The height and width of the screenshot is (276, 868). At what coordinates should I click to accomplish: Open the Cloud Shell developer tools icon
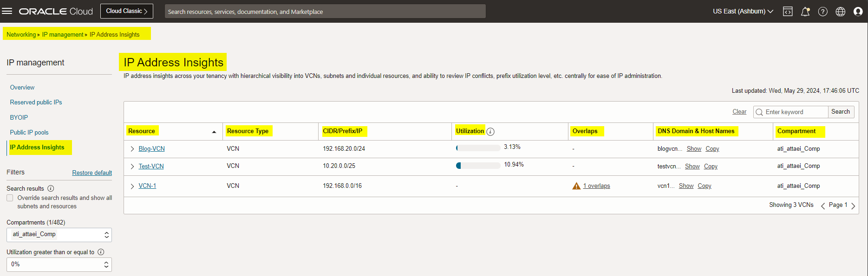click(788, 12)
